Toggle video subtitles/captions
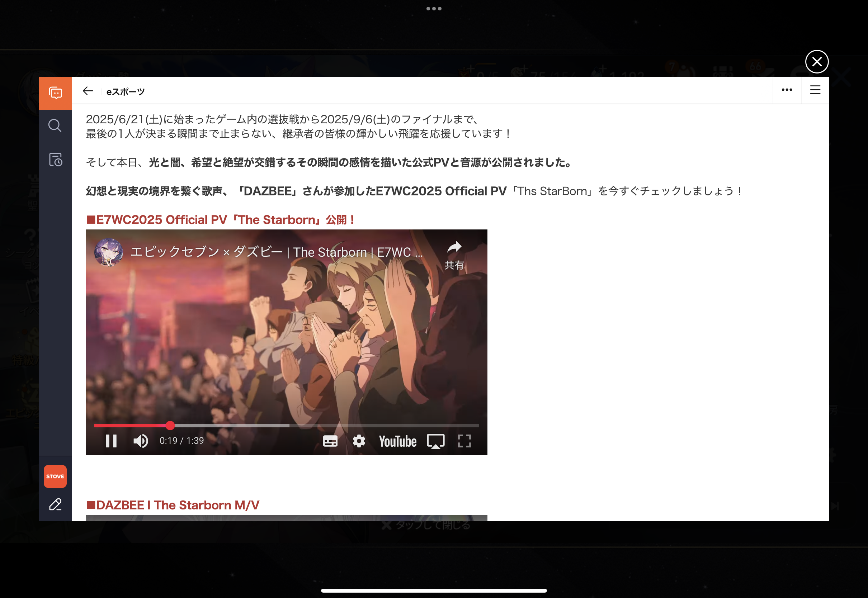The width and height of the screenshot is (868, 598). coord(330,441)
